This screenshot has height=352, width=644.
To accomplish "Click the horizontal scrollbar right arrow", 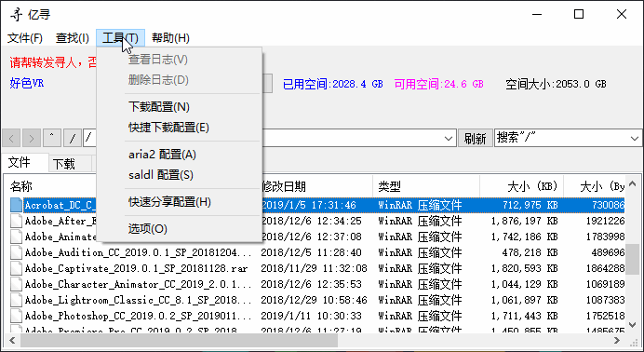I will click(x=617, y=341).
